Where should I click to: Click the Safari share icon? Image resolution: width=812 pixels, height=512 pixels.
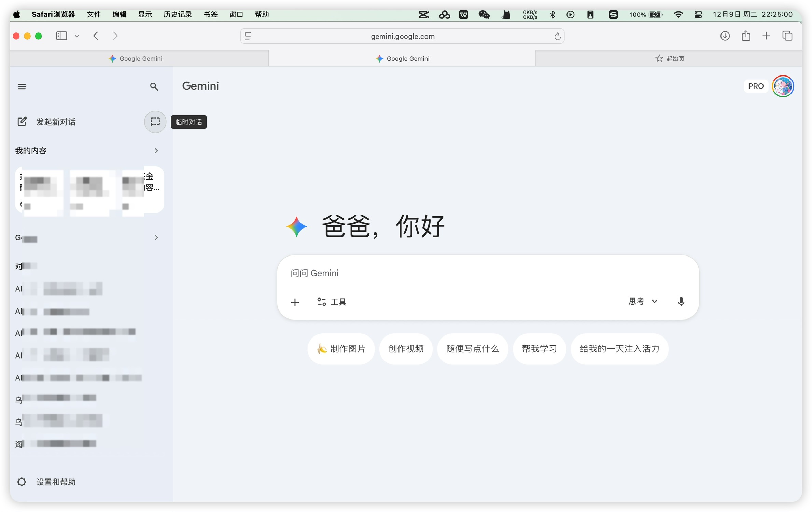(746, 36)
